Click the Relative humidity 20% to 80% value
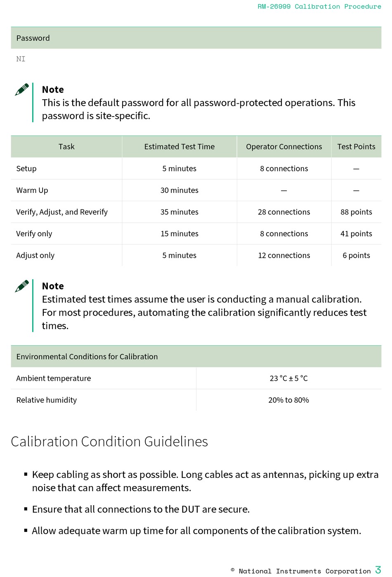 point(289,400)
